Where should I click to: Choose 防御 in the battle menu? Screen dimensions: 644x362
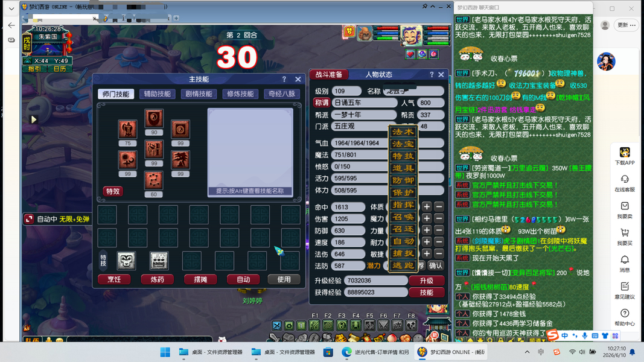click(403, 180)
